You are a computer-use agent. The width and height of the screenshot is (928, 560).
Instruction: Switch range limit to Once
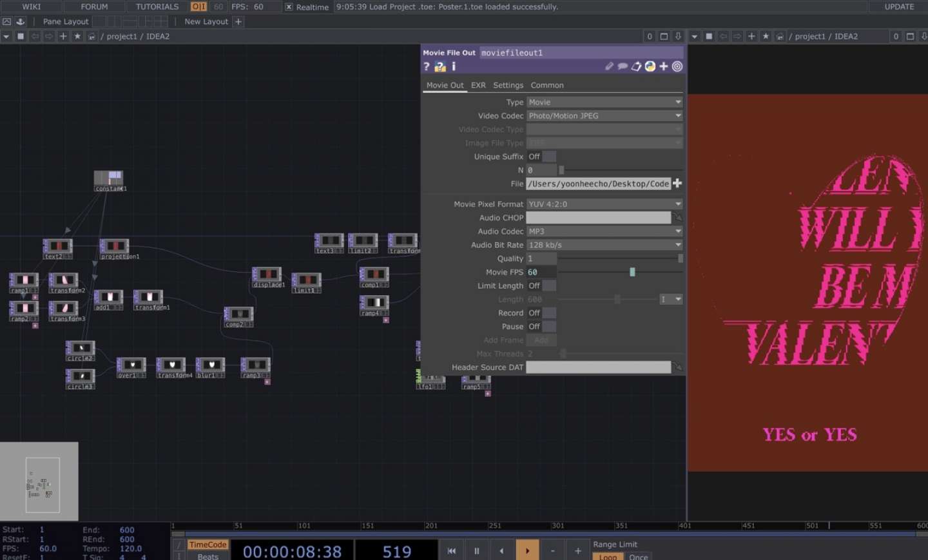point(639,557)
